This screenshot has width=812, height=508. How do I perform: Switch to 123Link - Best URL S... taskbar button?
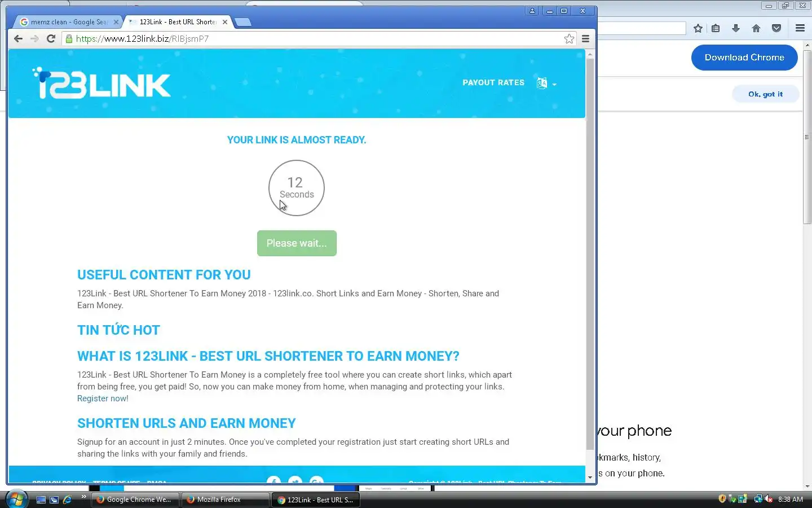(x=315, y=500)
